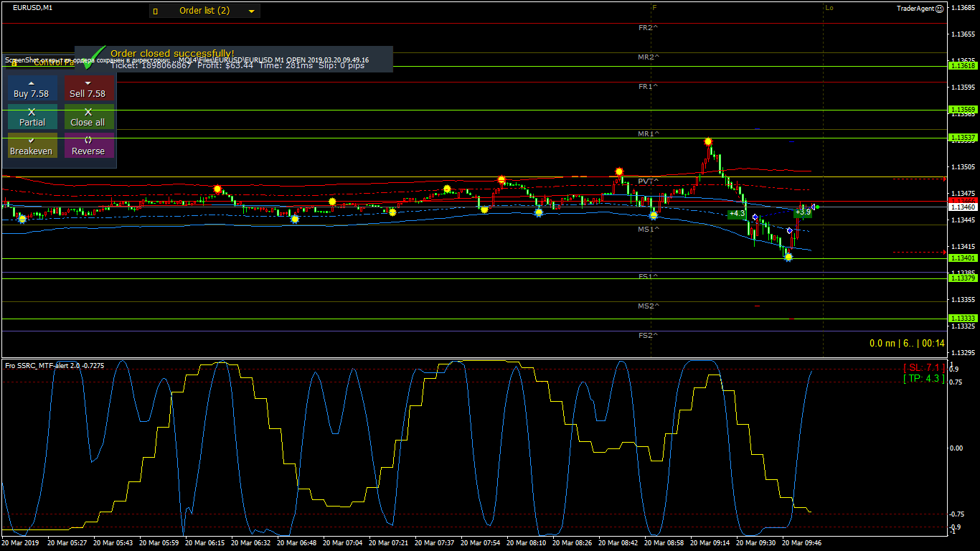Click the 1.13685 price scale value
The image size is (980, 551).
963,8
